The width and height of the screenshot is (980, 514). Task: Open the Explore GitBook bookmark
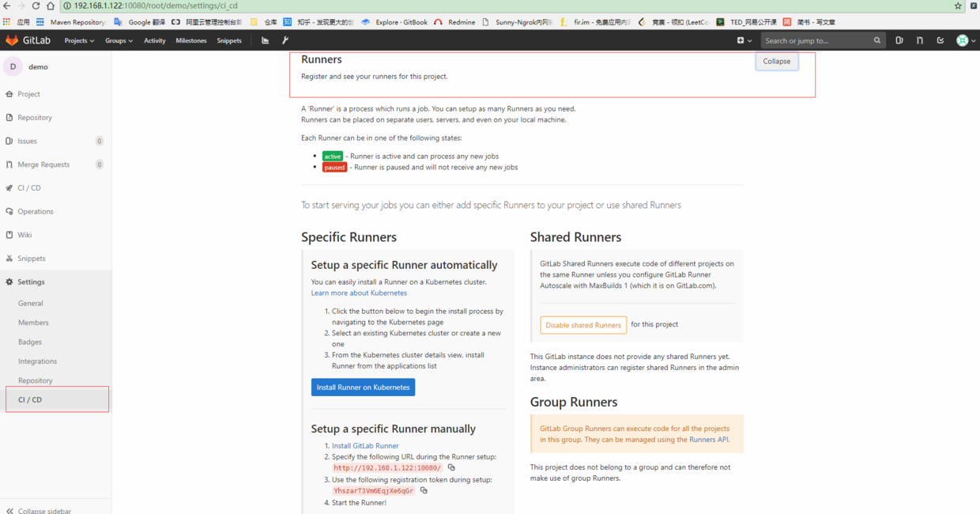(394, 22)
